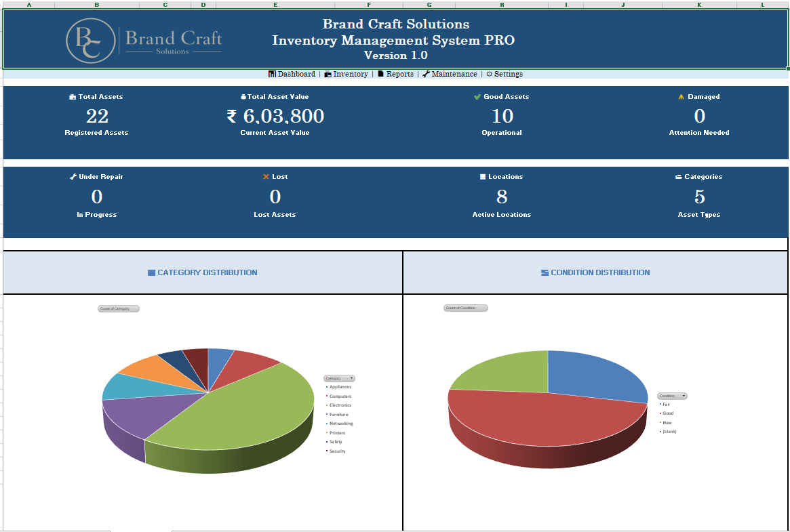
Task: Click the Inventory box icon in navigation
Action: [328, 74]
